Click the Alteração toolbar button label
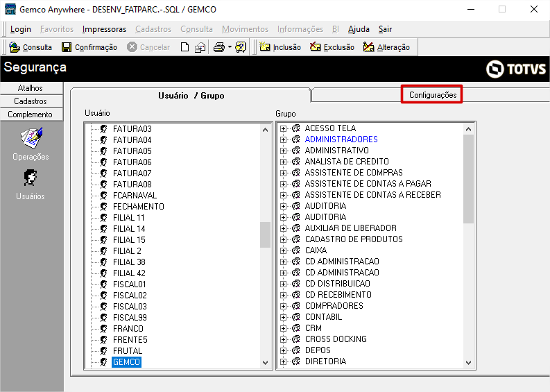The height and width of the screenshot is (392, 550). [x=393, y=47]
